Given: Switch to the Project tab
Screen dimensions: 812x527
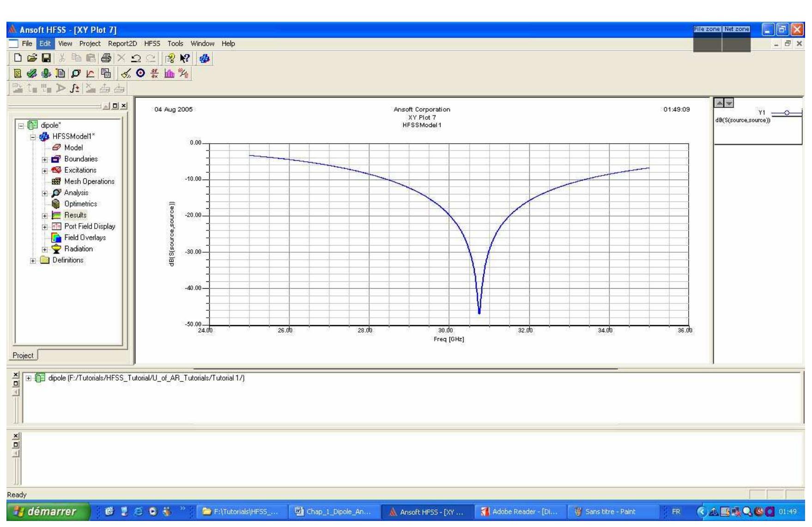Looking at the screenshot, I should [23, 355].
